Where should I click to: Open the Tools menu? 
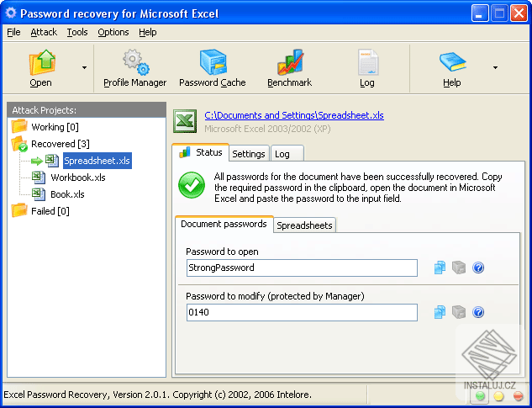click(x=77, y=32)
